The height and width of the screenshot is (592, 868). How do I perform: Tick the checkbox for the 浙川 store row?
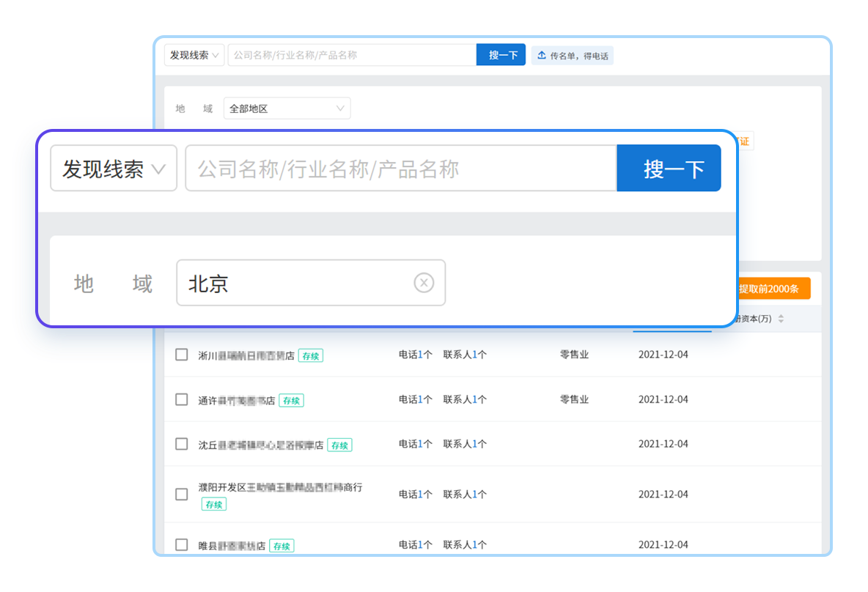click(x=182, y=355)
